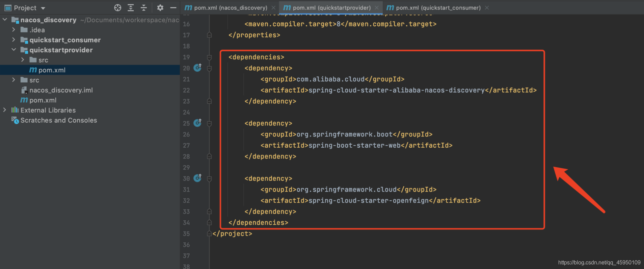Screen dimensions: 644x269
Task: Click spring-cloud-starter-alibaba-nacos-discovery artifactId text
Action: coord(397,90)
